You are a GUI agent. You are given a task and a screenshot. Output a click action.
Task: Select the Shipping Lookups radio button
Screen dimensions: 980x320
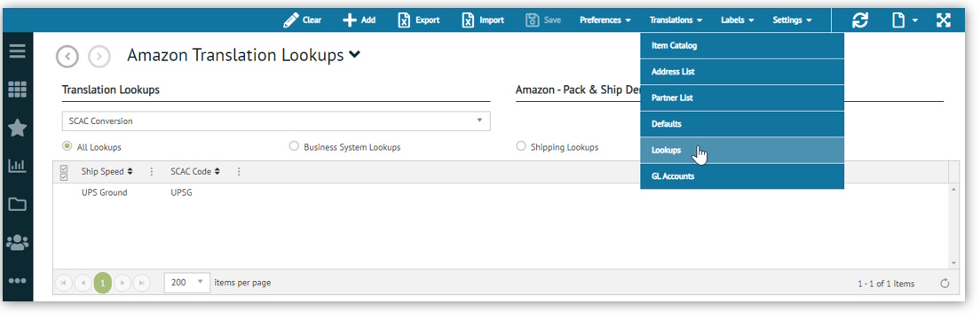tap(520, 146)
